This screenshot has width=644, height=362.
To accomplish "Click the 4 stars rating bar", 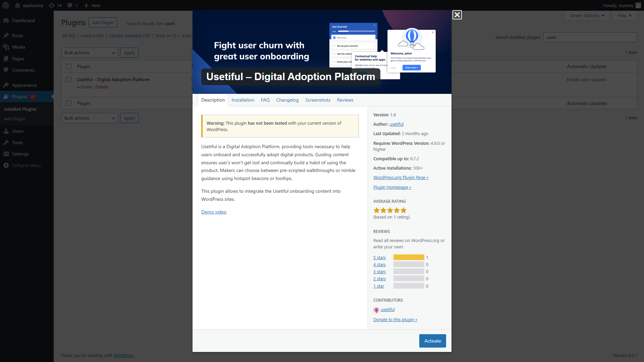I will click(x=409, y=264).
